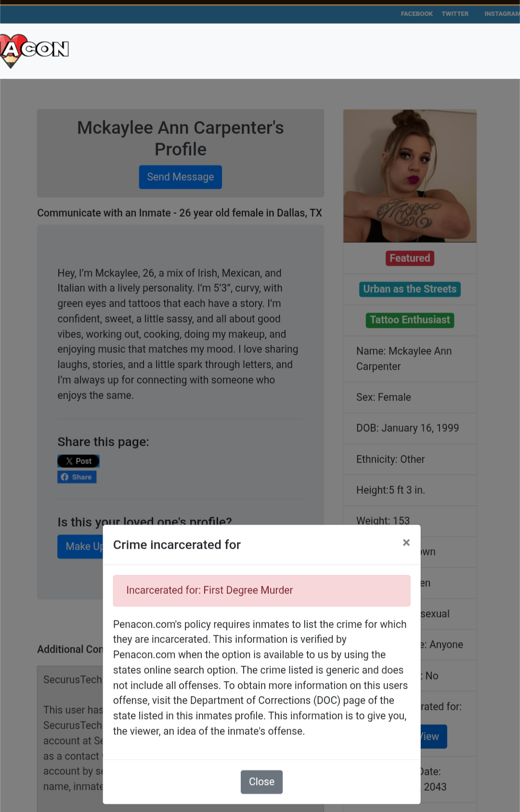Open the Twitter link in top bar

pyautogui.click(x=455, y=14)
